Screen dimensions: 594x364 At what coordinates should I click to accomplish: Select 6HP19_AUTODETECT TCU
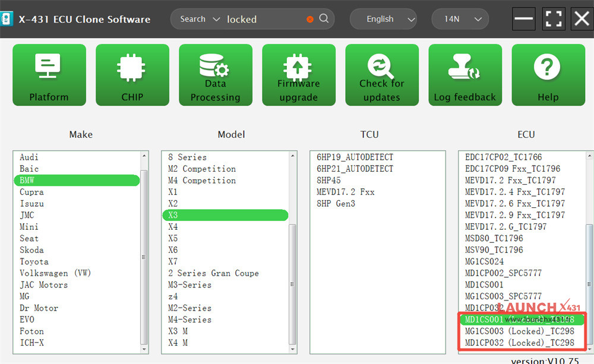(x=355, y=157)
